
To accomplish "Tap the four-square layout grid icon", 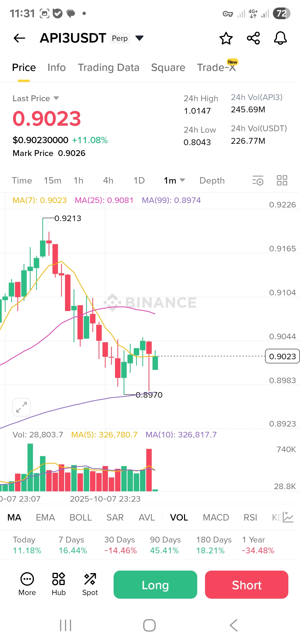I will [x=282, y=180].
